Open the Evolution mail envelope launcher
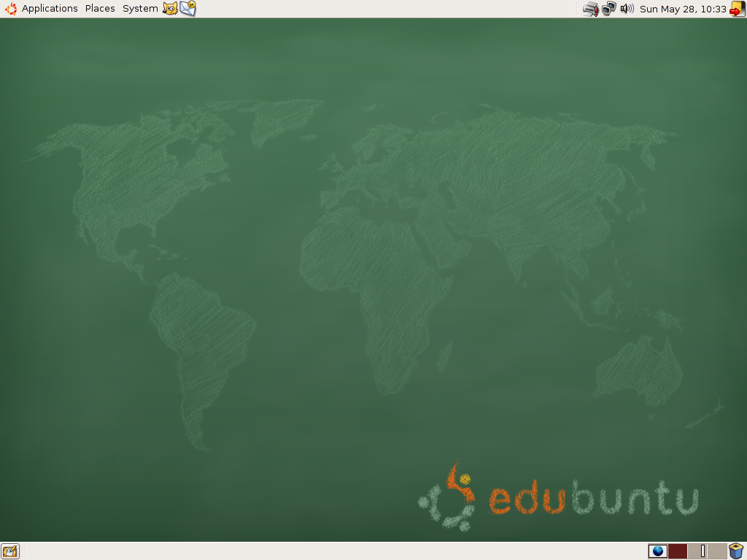The width and height of the screenshot is (747, 560). 187,9
